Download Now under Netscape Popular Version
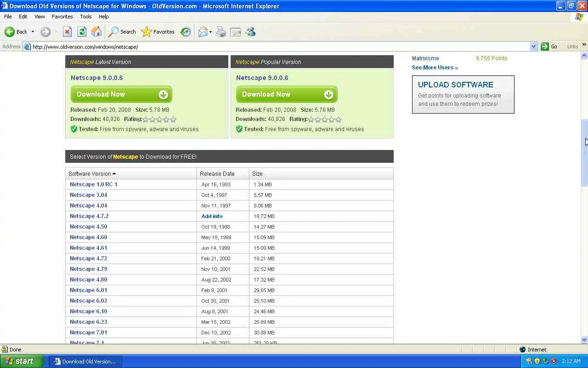Viewport: 588px width, 368px height. (x=287, y=94)
